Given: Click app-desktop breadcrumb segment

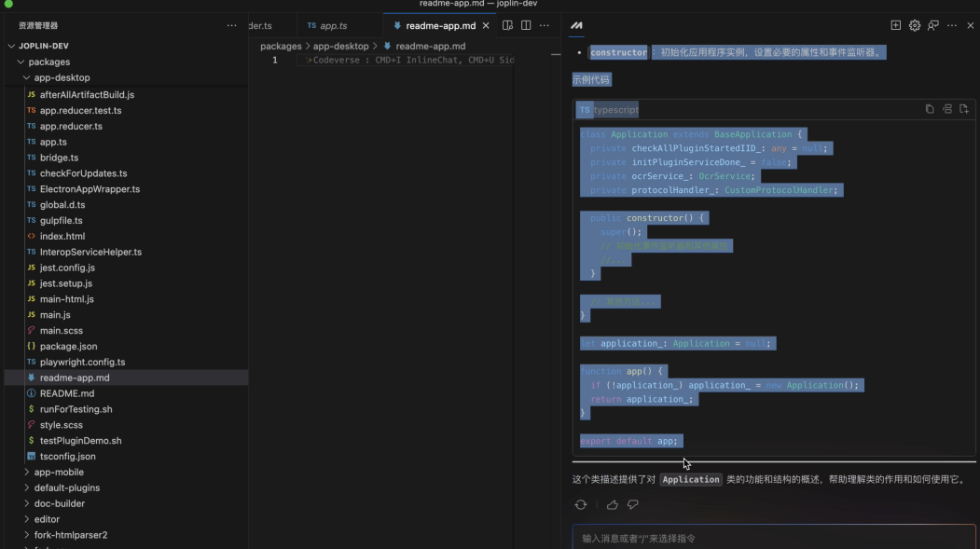Looking at the screenshot, I should tap(340, 47).
